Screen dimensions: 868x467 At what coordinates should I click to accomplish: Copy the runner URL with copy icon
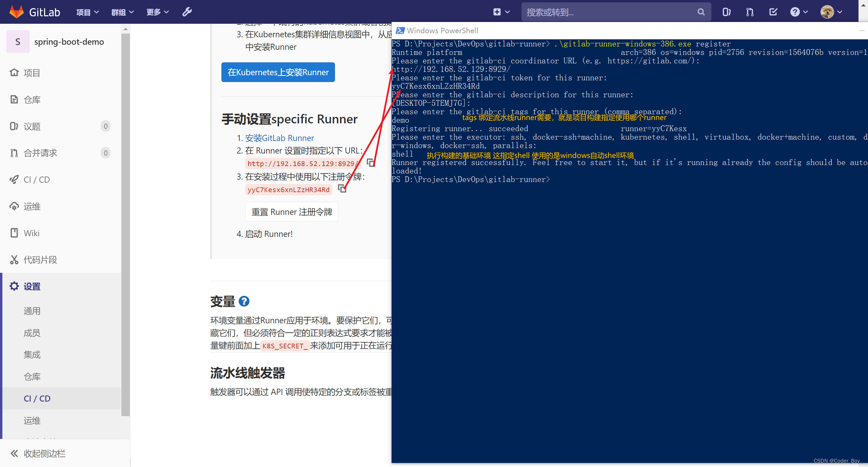371,163
